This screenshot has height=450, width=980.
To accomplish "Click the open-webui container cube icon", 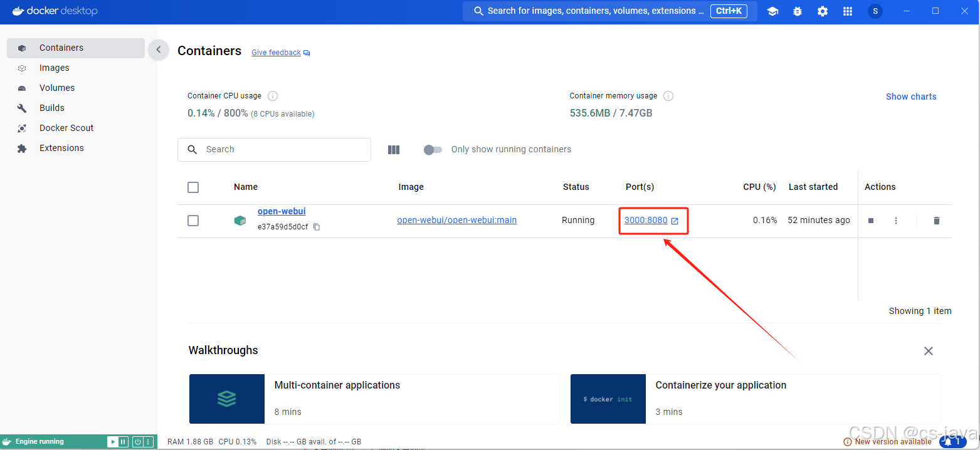I will (x=240, y=221).
